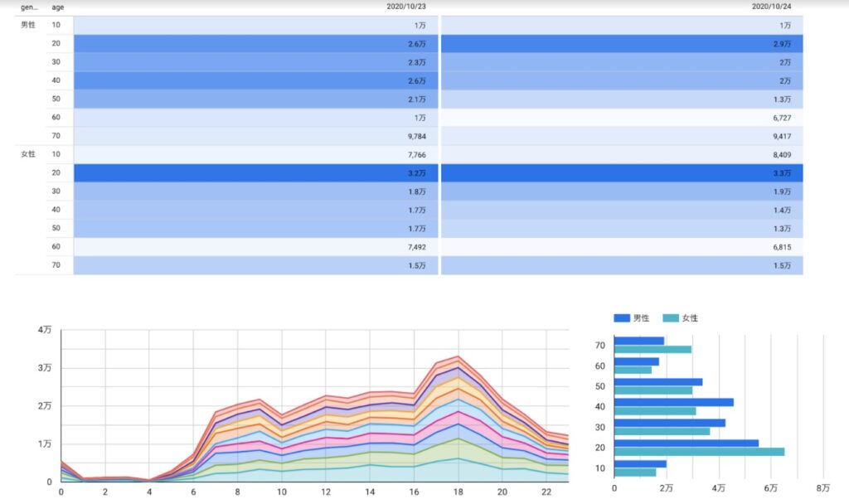
Task: Click the 7,766 cell for 女性 age 10
Action: tap(415, 154)
